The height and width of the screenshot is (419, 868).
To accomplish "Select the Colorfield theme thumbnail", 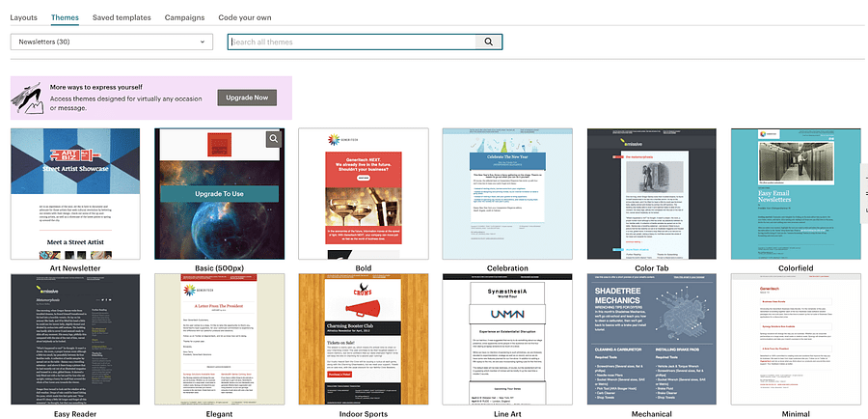I will click(795, 193).
